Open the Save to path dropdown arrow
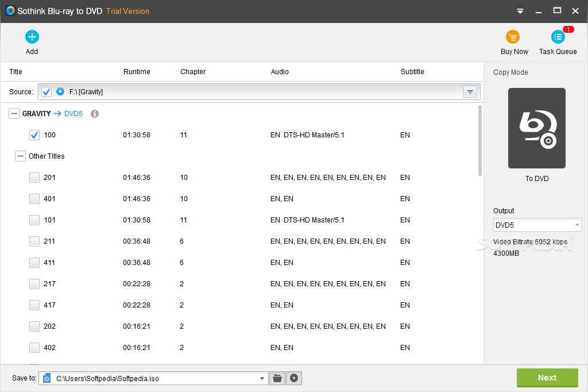This screenshot has height=392, width=588. click(x=262, y=378)
